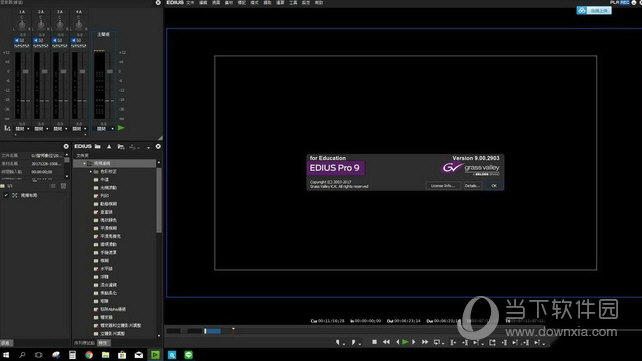Image resolution: width=642 pixels, height=361 pixels.
Task: Click the channel 1A volume fader
Action: click(x=25, y=71)
